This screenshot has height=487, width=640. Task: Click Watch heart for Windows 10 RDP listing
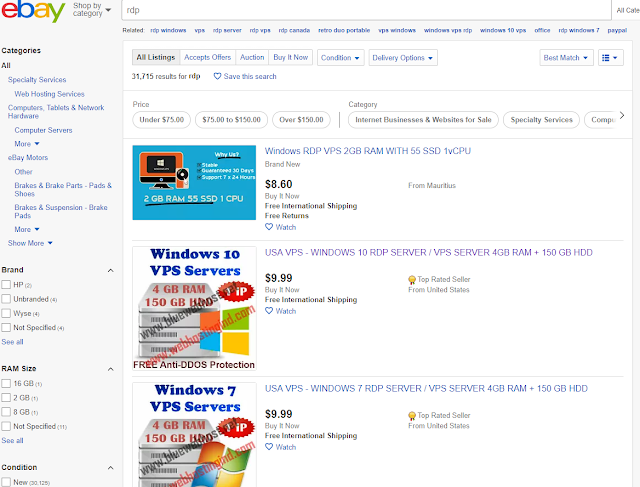coord(269,311)
